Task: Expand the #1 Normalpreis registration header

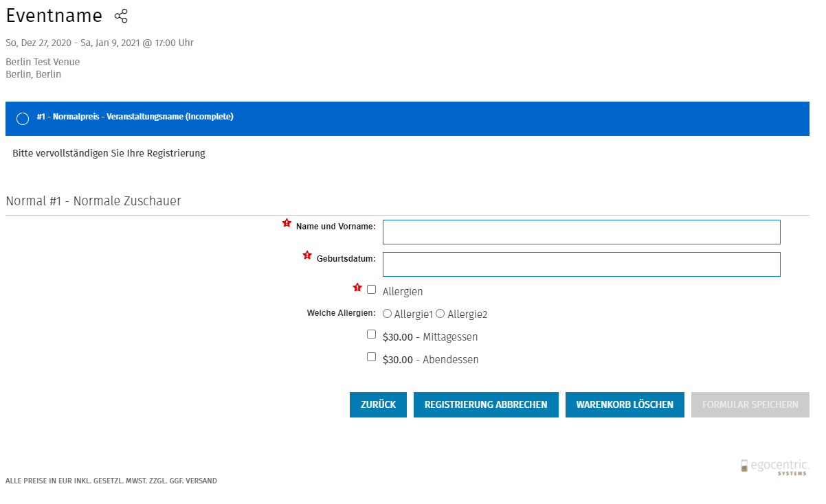Action: click(x=135, y=117)
